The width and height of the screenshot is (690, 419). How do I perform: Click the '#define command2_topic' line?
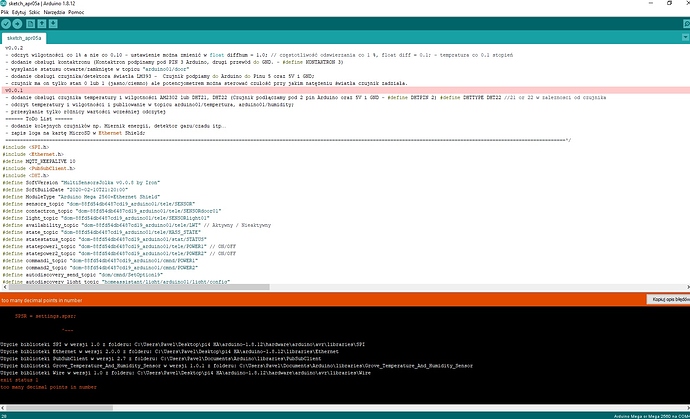tap(100, 267)
